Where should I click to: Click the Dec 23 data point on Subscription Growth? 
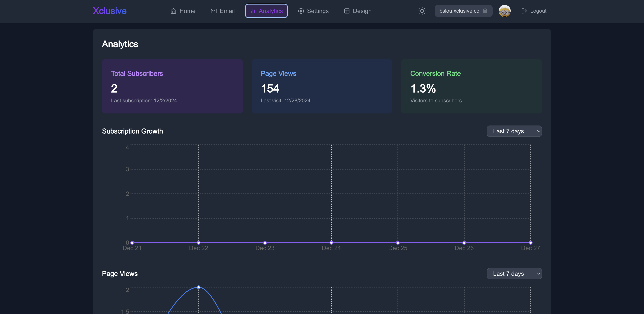(265, 243)
